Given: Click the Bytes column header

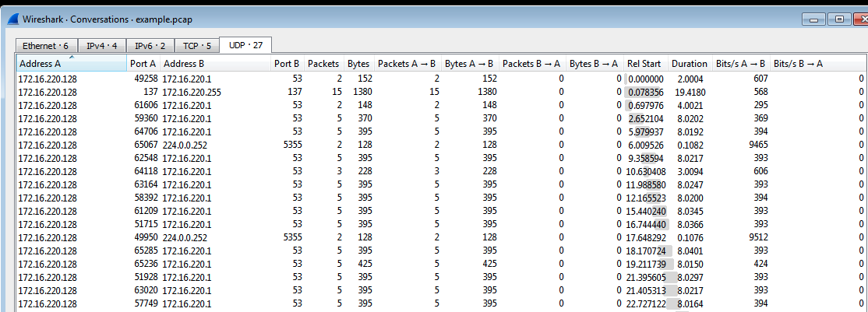Looking at the screenshot, I should point(358,64).
